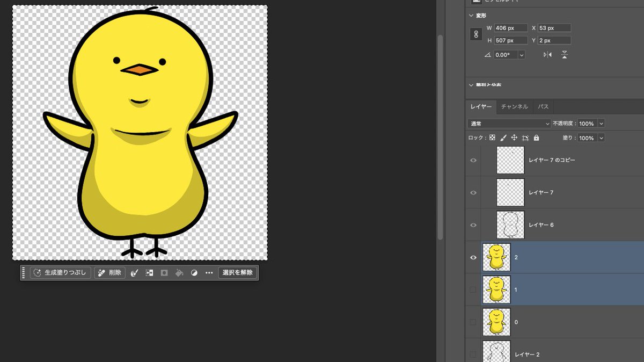Click the invert selection icon in contextual bar
This screenshot has width=644, height=362.
coord(149,273)
